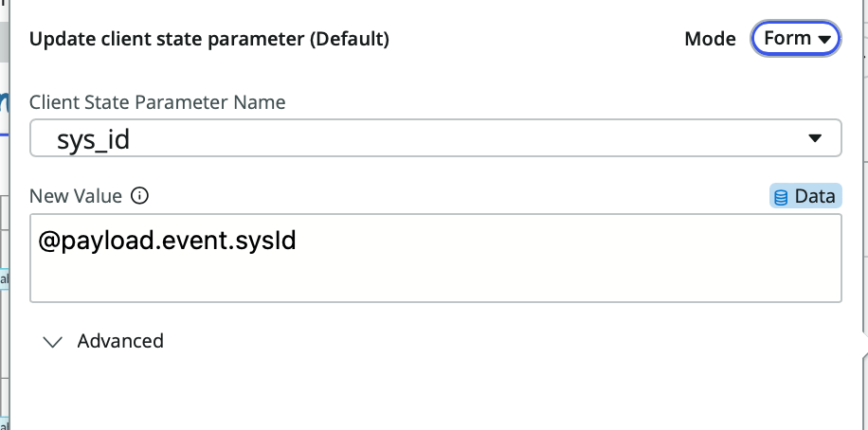This screenshot has height=430, width=868.
Task: Open the Mode Form dropdown
Action: (x=795, y=39)
